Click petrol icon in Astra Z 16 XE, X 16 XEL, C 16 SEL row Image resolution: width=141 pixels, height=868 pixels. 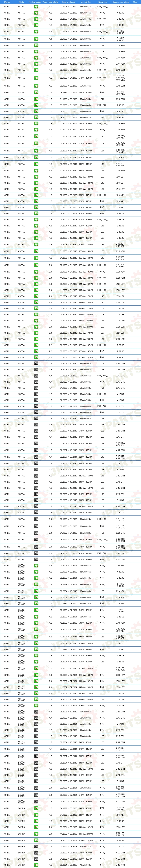36,78
